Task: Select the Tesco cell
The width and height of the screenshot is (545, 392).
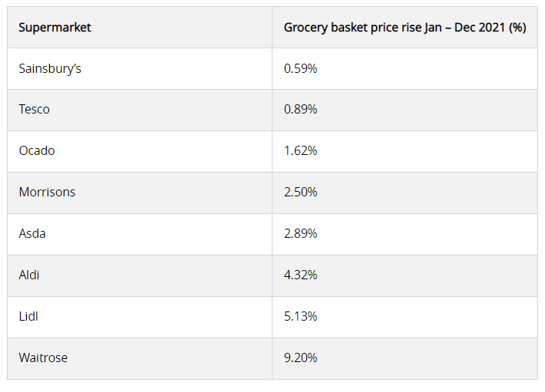Action: click(x=35, y=110)
